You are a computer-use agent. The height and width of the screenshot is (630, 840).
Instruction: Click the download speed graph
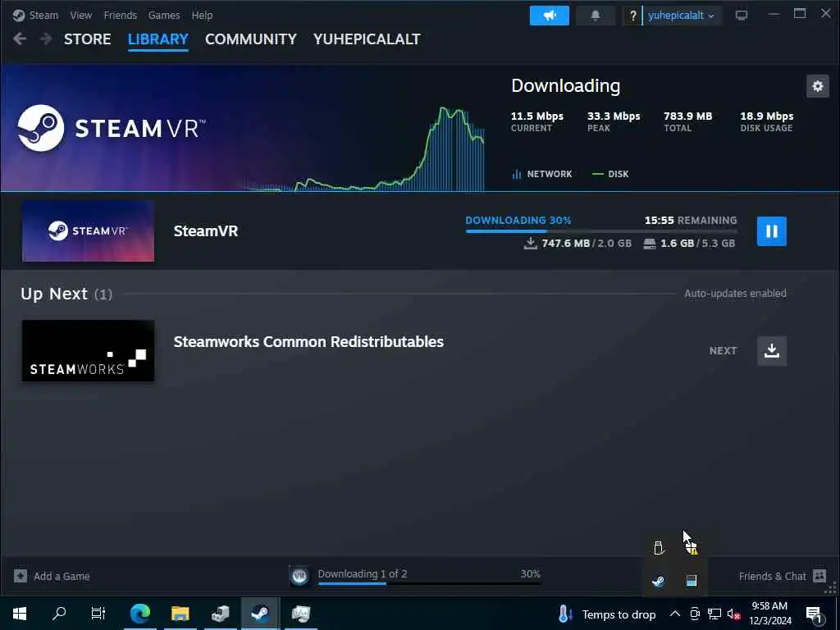tap(364, 149)
